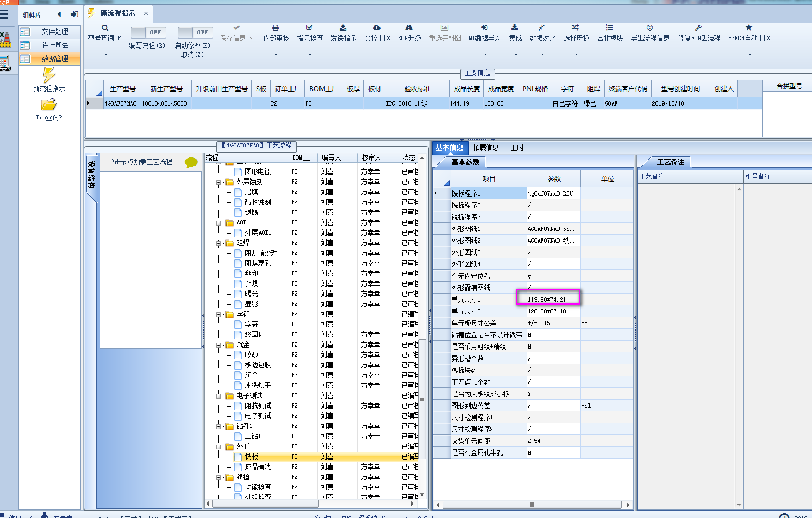Open the 文件处理 sidebar menu

tap(50, 32)
